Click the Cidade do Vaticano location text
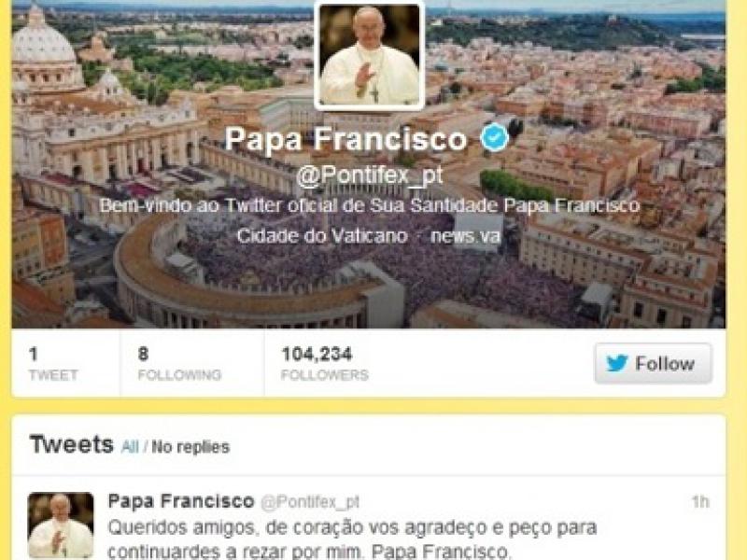Screen dimensions: 747x560 pos(322,236)
